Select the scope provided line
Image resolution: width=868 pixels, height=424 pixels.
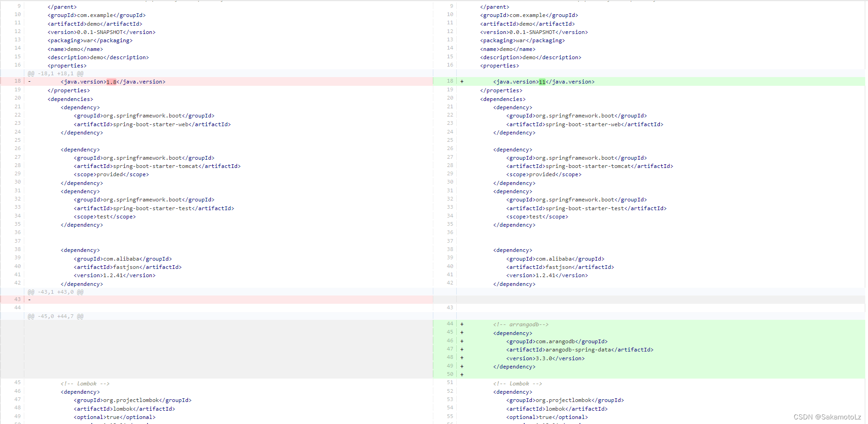click(x=111, y=174)
